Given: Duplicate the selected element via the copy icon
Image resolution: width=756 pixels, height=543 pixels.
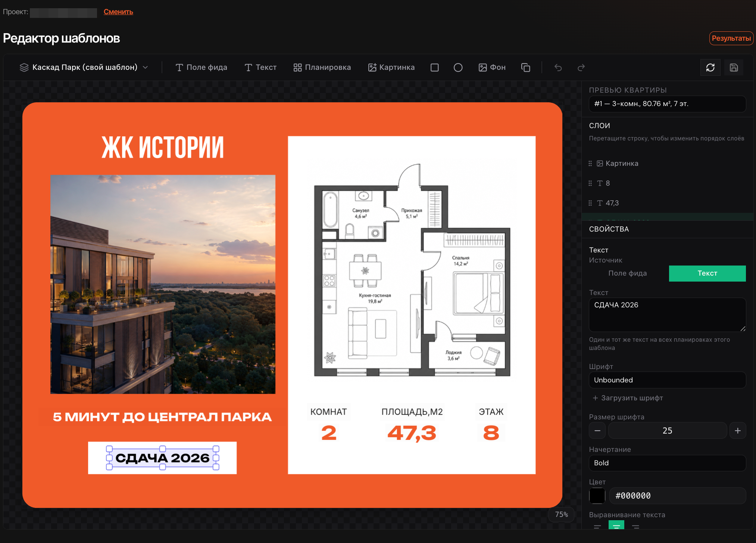Looking at the screenshot, I should pyautogui.click(x=526, y=68).
